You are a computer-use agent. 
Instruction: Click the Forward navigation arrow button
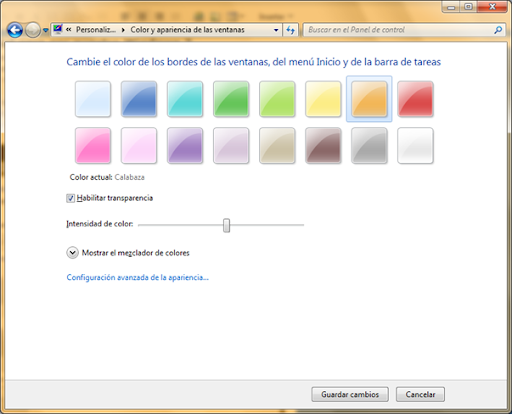[x=33, y=30]
